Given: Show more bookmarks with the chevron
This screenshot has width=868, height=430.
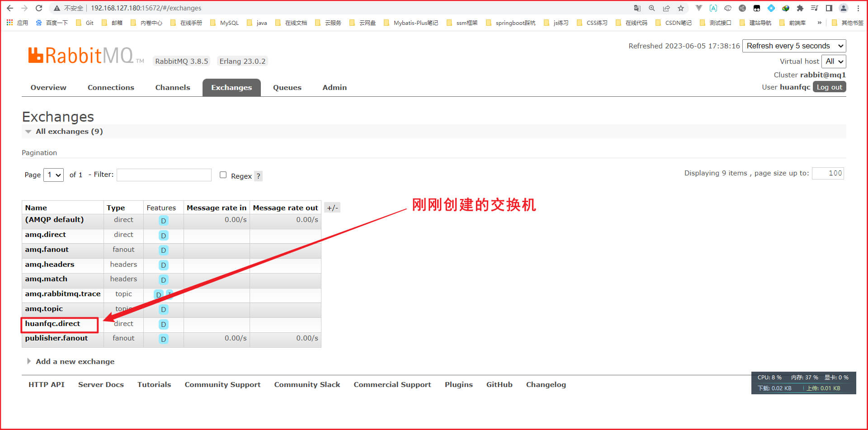Looking at the screenshot, I should click(819, 23).
